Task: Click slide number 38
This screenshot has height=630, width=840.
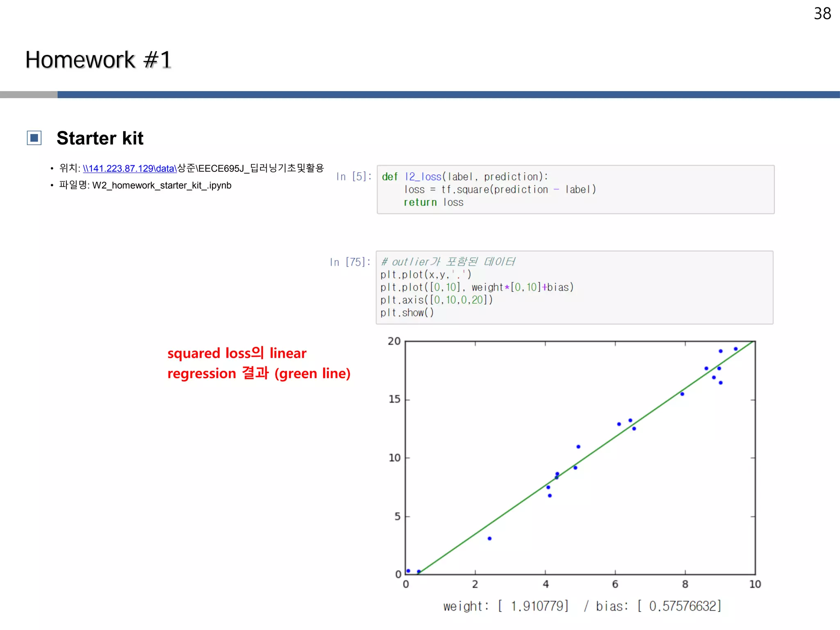Action: [822, 14]
